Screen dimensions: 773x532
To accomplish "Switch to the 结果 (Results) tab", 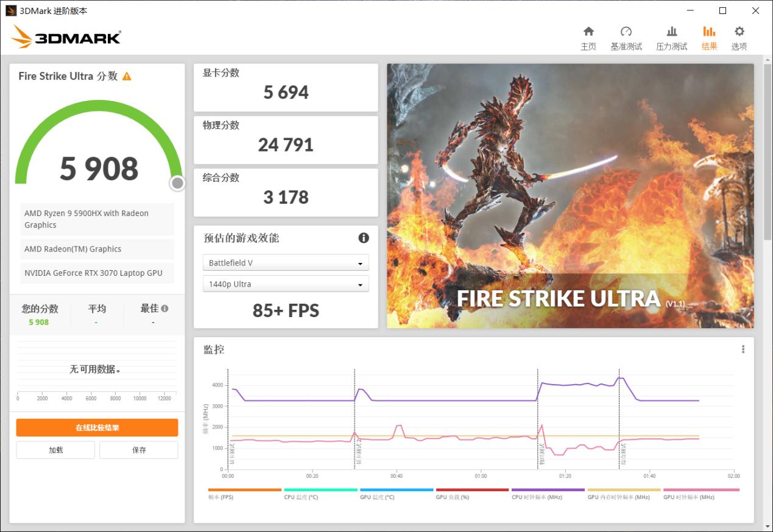I will [x=709, y=37].
